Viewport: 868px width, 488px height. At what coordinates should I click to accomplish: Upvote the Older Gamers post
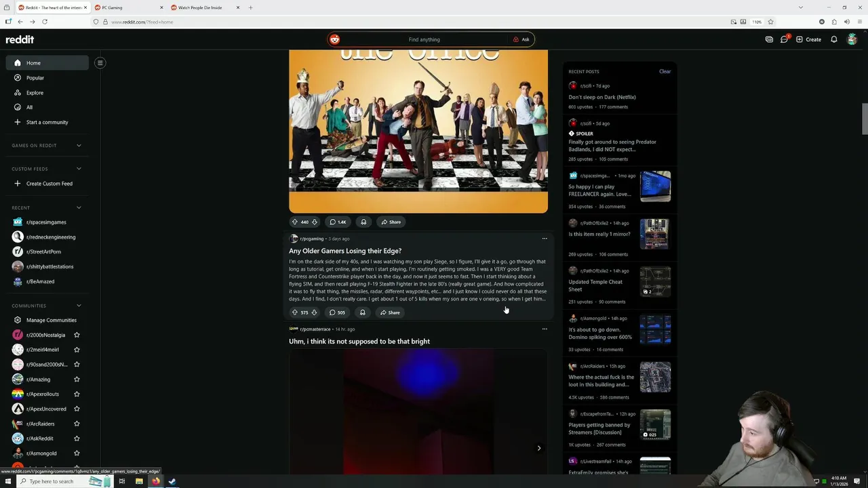(294, 312)
